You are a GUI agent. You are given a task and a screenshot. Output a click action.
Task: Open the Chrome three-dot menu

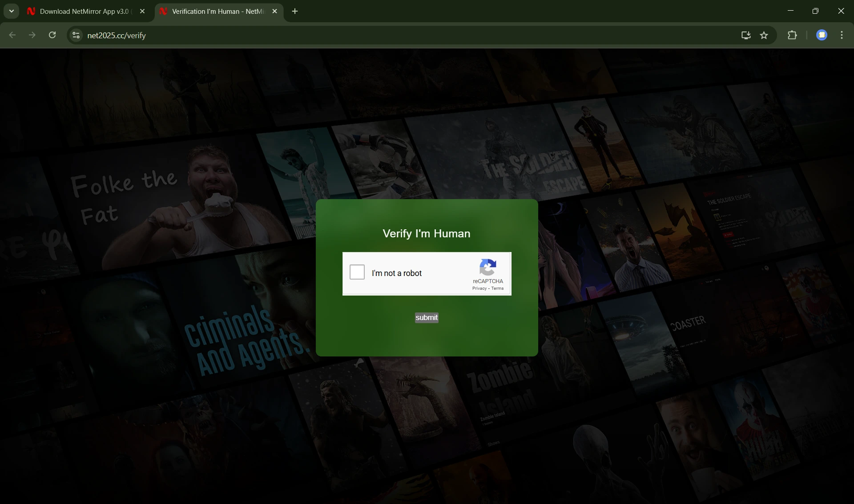click(x=842, y=35)
